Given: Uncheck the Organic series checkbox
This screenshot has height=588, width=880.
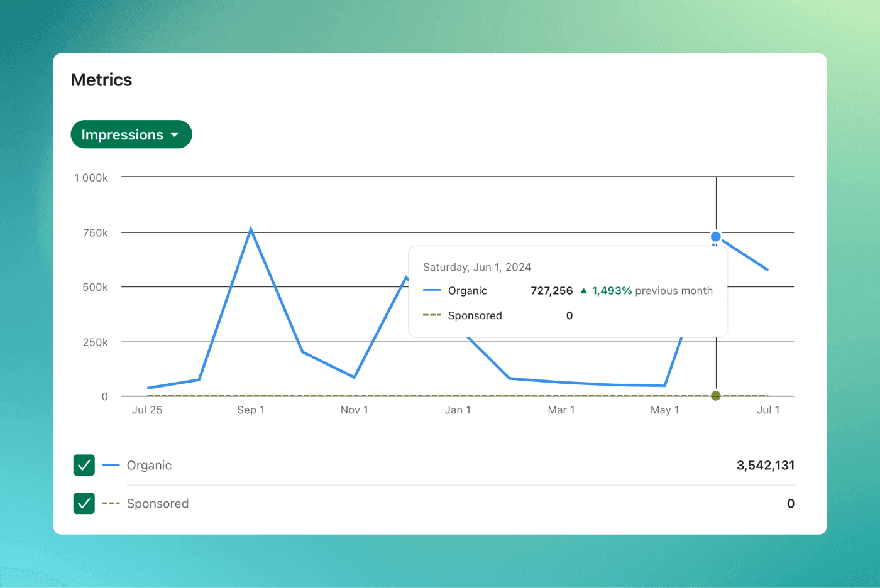Looking at the screenshot, I should coord(84,465).
